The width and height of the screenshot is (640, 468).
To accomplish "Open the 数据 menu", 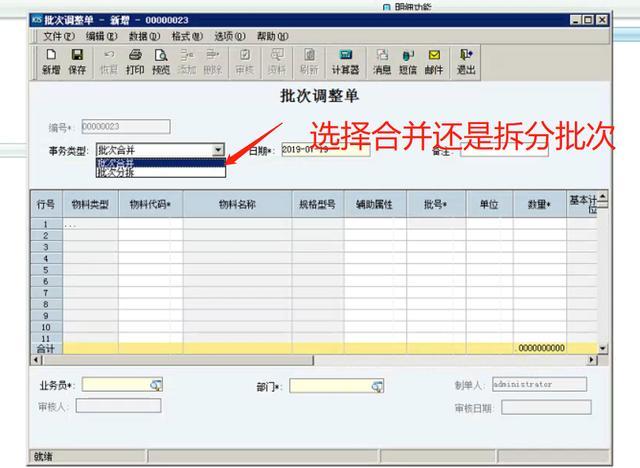I will point(144,36).
